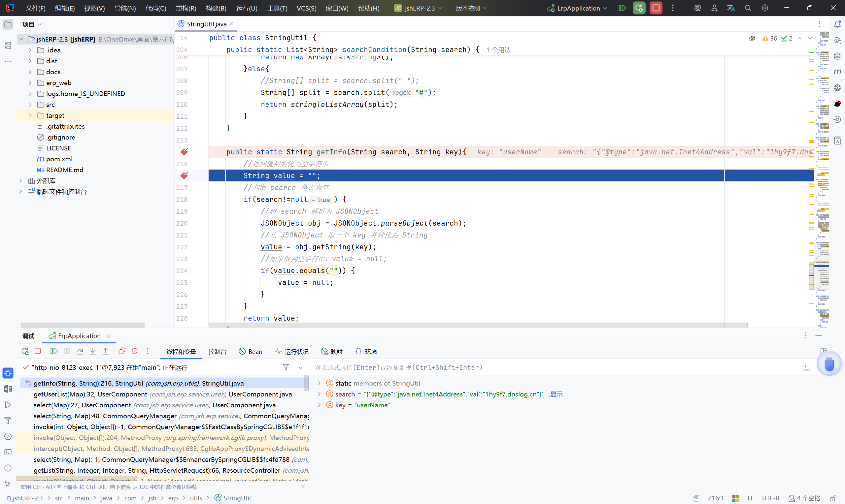Viewport: 845px width, 504px height.
Task: Stop debugging with red square icon
Action: pyautogui.click(x=38, y=351)
